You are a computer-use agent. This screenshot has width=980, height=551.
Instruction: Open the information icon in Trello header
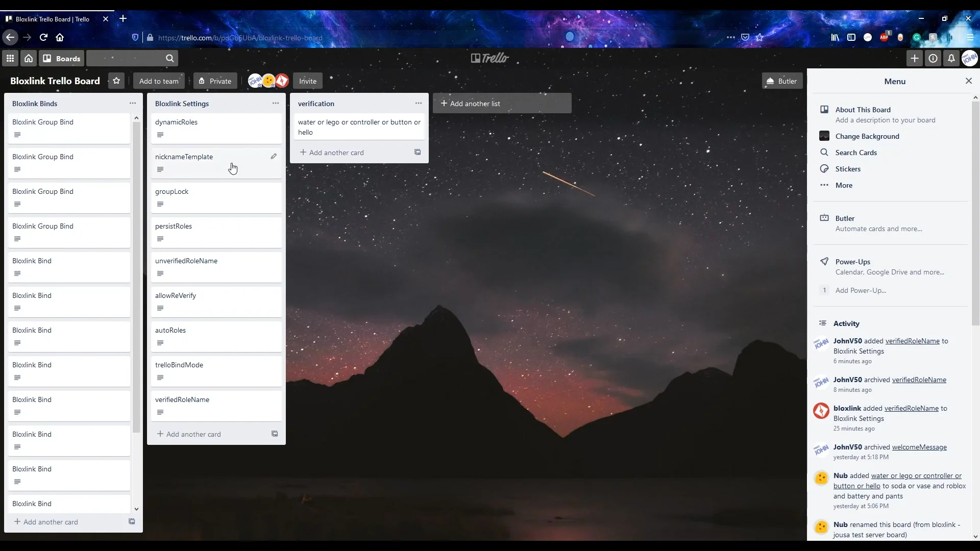(x=933, y=59)
